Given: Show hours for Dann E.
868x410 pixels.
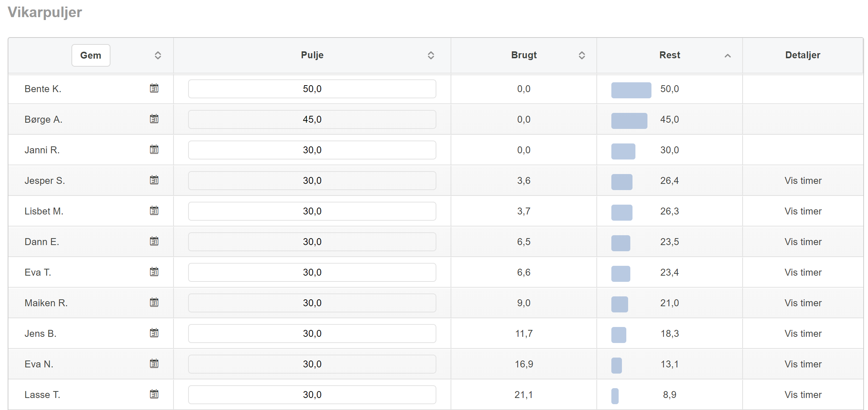Looking at the screenshot, I should (x=803, y=242).
